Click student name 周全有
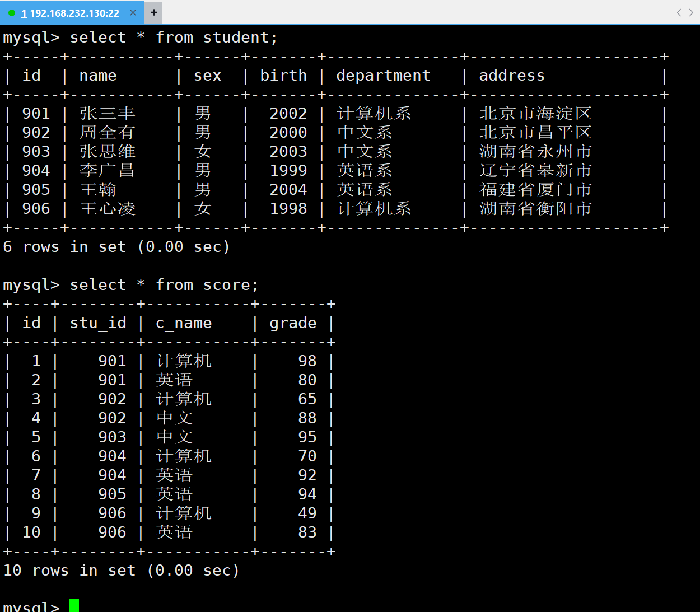The height and width of the screenshot is (612, 700). [108, 132]
